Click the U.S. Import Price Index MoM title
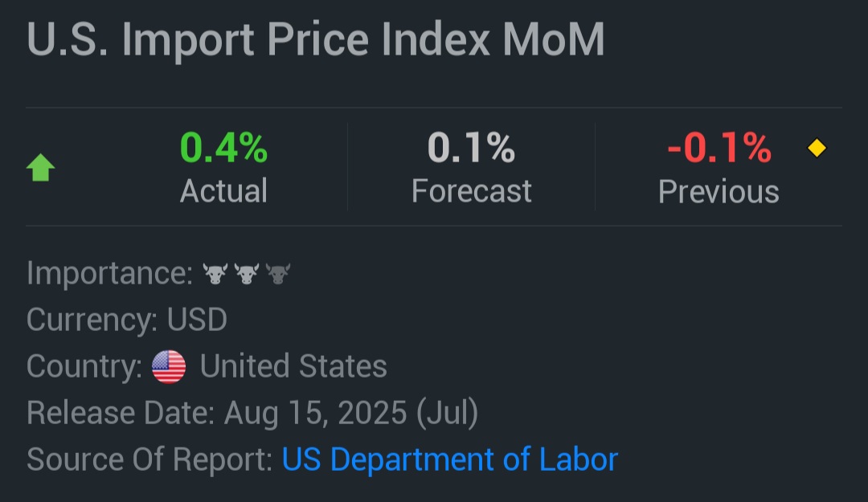Image resolution: width=868 pixels, height=502 pixels. 315,40
